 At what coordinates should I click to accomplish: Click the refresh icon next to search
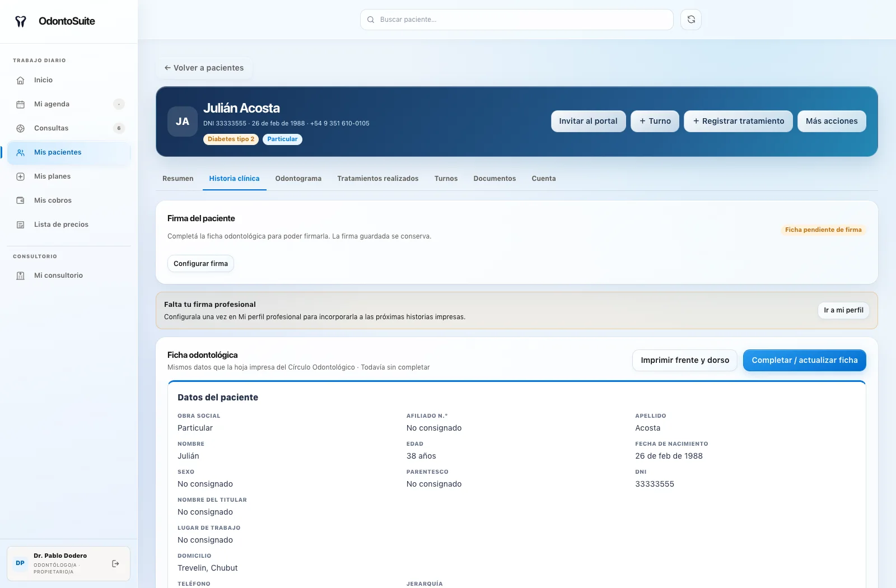(691, 20)
